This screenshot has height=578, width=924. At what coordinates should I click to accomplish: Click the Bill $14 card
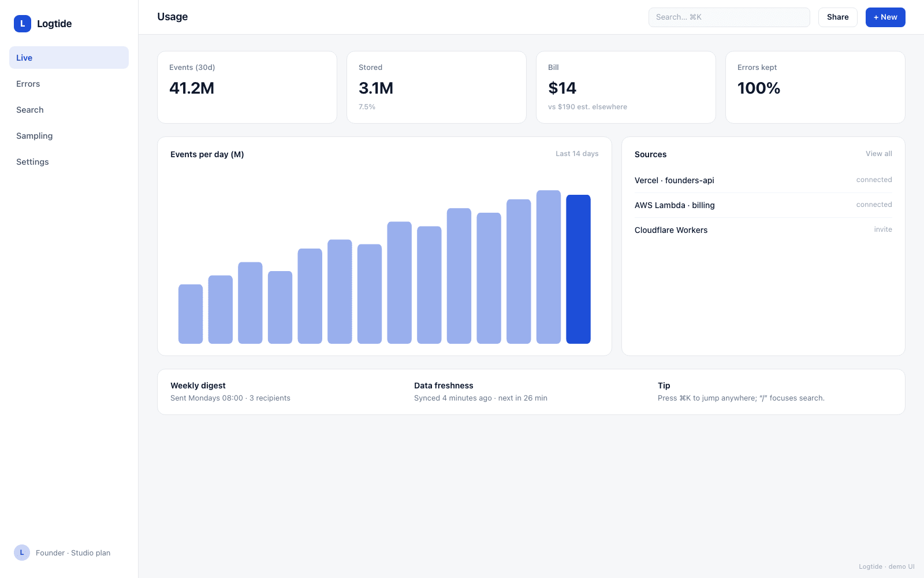626,87
